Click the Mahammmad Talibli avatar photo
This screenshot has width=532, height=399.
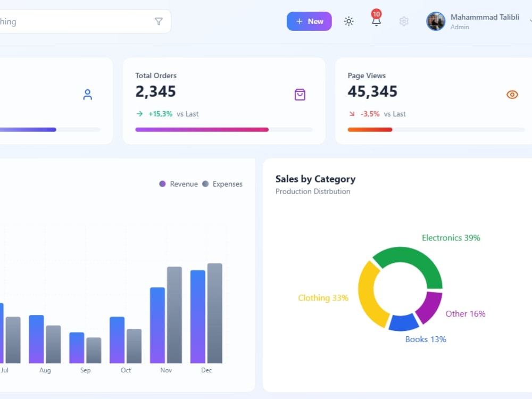[x=436, y=21]
